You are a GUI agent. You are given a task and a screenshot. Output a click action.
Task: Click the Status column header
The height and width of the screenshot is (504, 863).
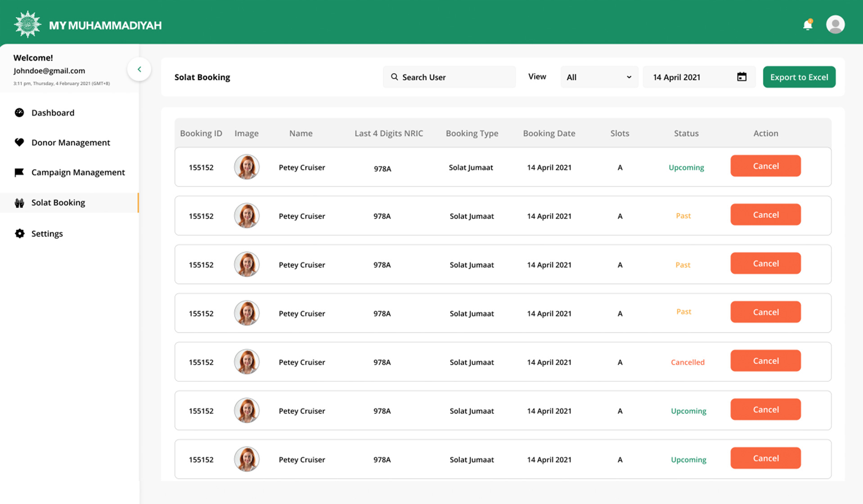[x=686, y=133]
